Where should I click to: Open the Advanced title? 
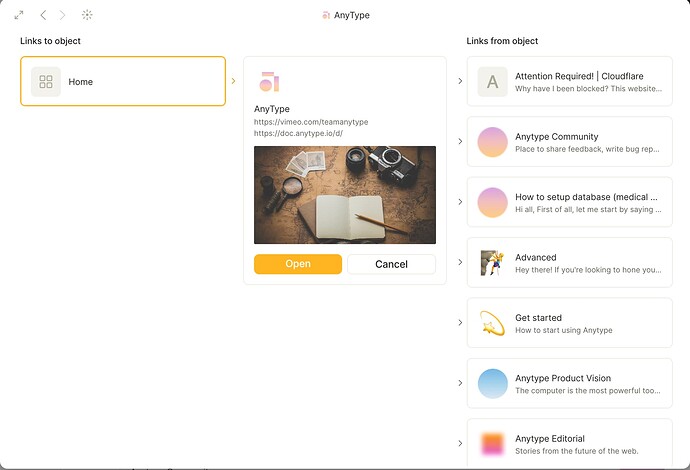click(536, 257)
